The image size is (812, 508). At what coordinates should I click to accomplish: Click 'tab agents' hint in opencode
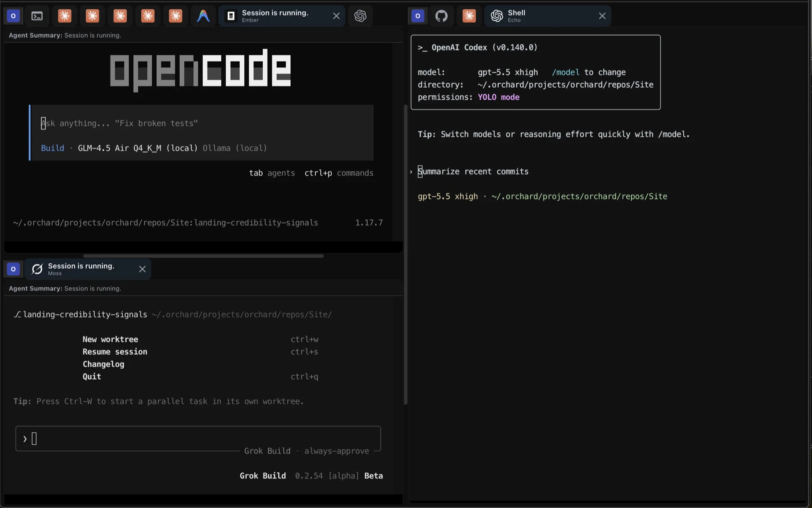(272, 173)
